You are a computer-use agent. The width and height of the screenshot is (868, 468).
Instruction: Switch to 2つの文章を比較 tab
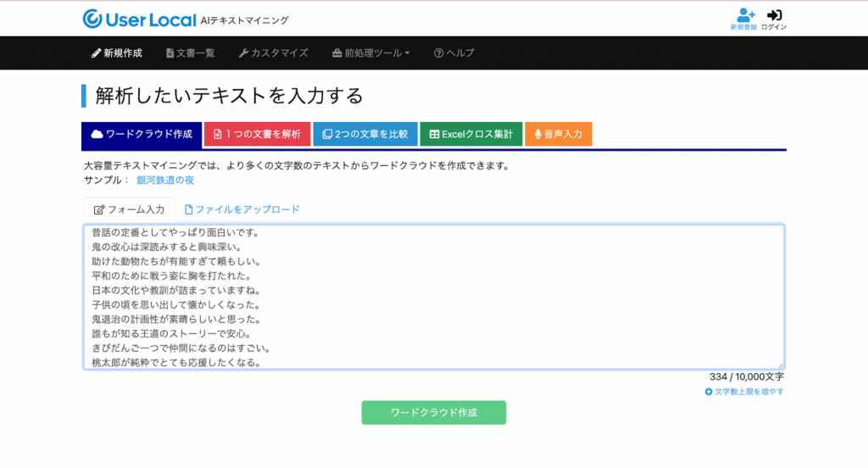coord(364,134)
